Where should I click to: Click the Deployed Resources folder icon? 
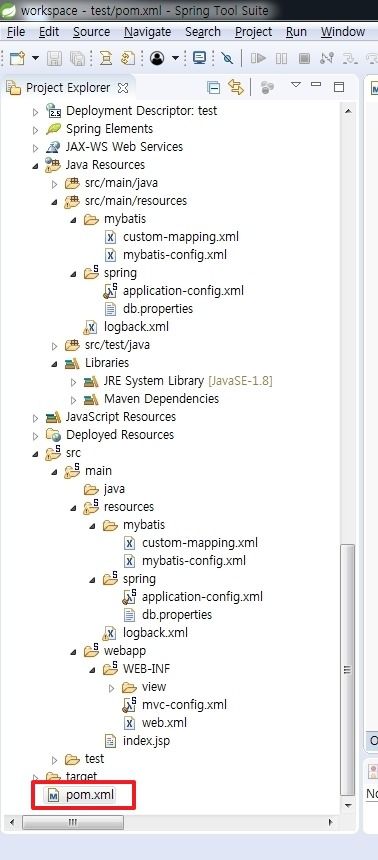coord(54,435)
